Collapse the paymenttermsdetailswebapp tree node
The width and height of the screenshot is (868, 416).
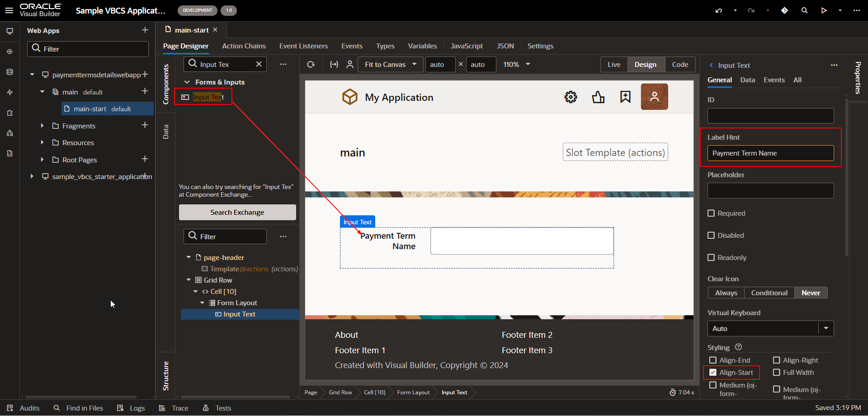tap(32, 75)
